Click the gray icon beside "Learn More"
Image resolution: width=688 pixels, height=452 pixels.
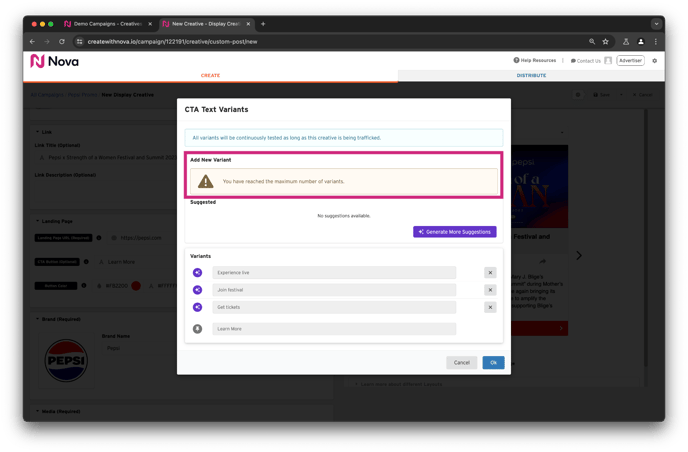[x=198, y=328]
